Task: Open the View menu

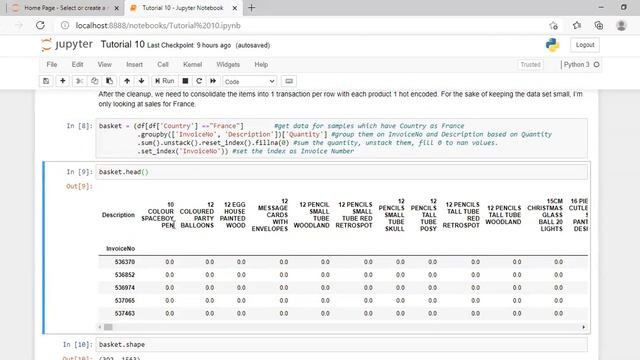Action: [x=104, y=64]
